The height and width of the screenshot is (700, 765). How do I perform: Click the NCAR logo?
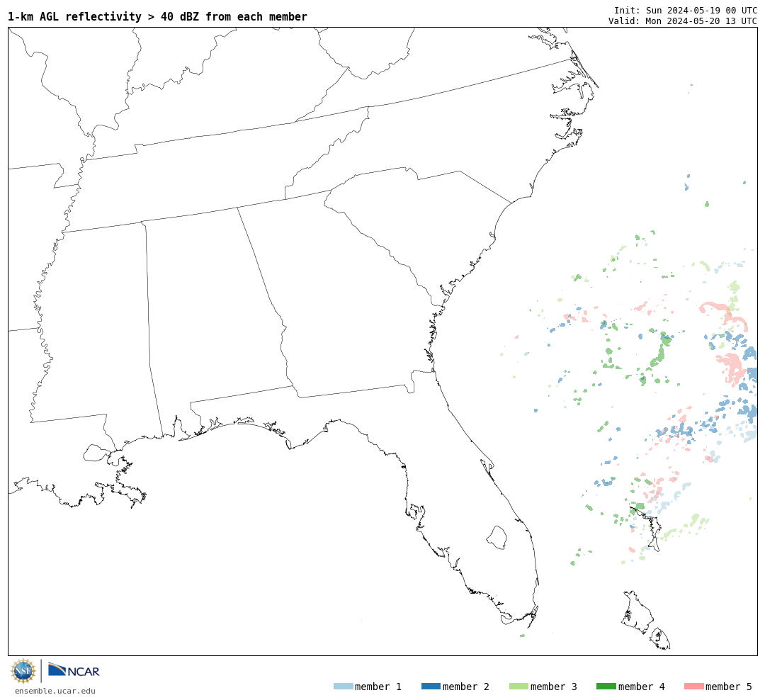tap(74, 670)
